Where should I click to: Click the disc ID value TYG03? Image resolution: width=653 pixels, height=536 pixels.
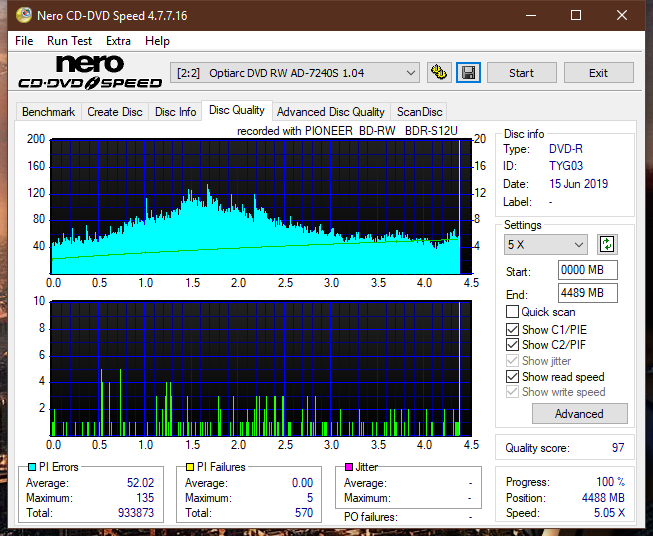566,166
